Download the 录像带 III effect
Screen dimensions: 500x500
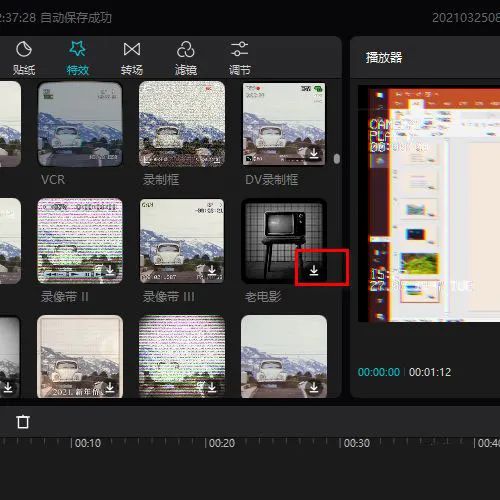coord(212,269)
